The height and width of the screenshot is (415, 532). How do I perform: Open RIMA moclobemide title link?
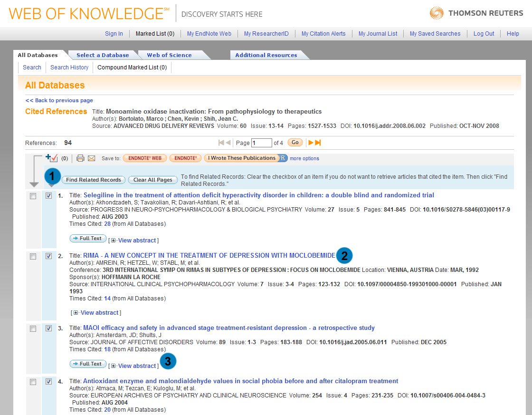(x=209, y=255)
